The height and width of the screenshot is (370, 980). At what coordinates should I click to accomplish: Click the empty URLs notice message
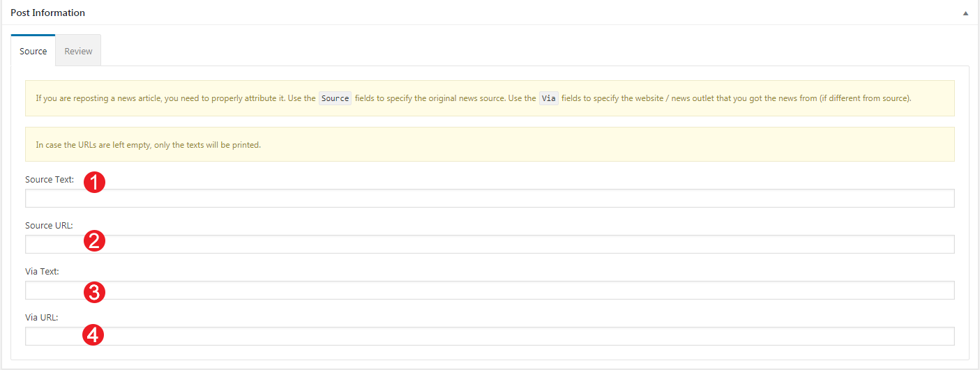click(148, 145)
